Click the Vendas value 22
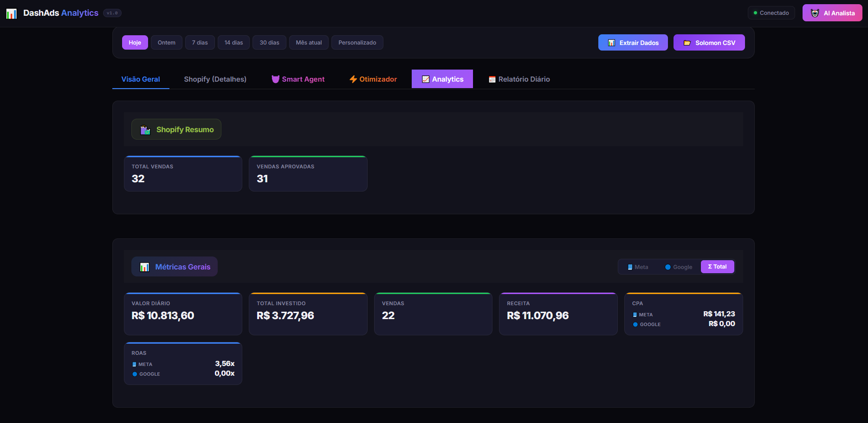The height and width of the screenshot is (423, 868). pos(389,316)
